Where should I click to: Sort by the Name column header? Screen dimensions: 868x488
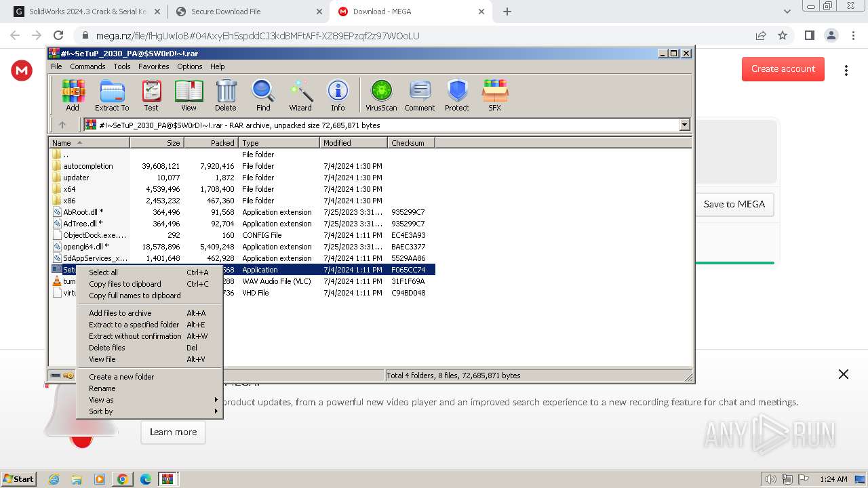coord(89,143)
